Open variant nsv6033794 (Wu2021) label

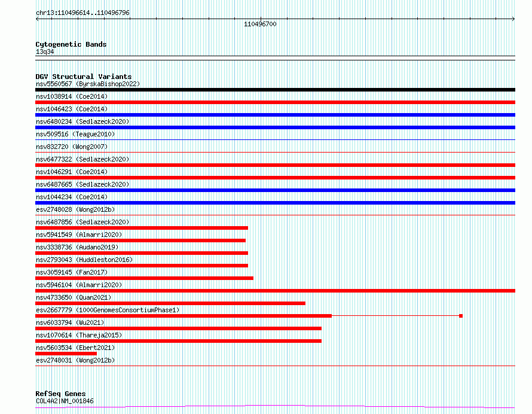70,322
